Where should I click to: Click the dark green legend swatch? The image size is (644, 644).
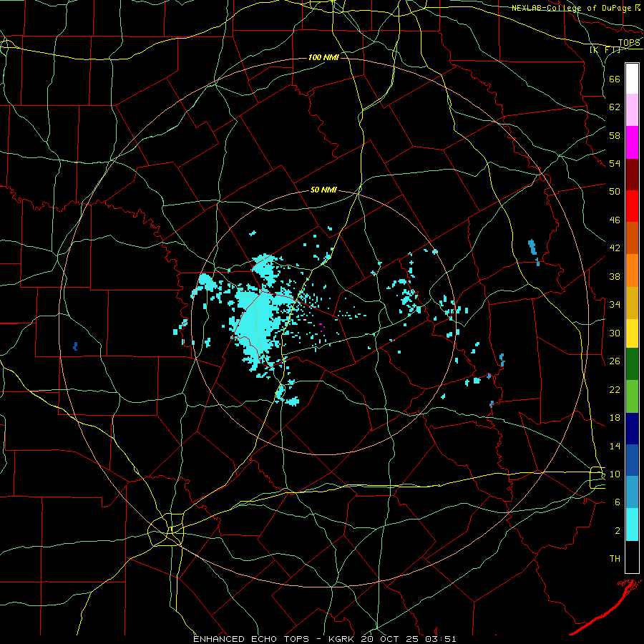pos(632,364)
